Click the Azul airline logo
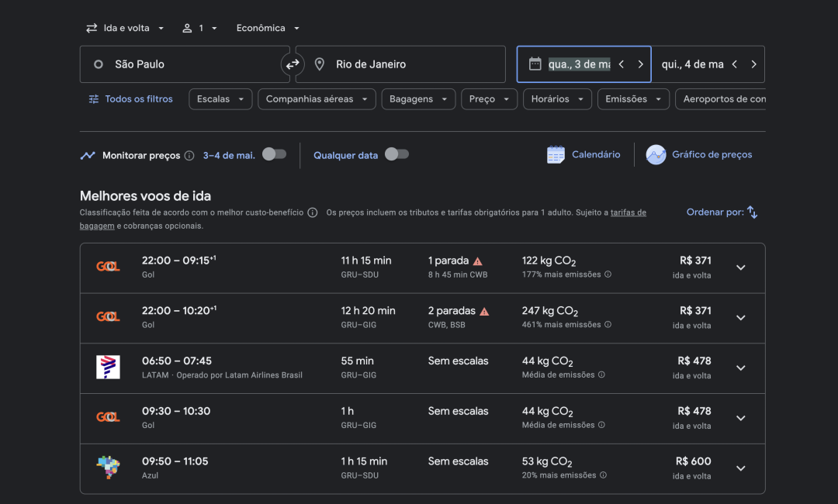The height and width of the screenshot is (504, 838). pyautogui.click(x=108, y=467)
